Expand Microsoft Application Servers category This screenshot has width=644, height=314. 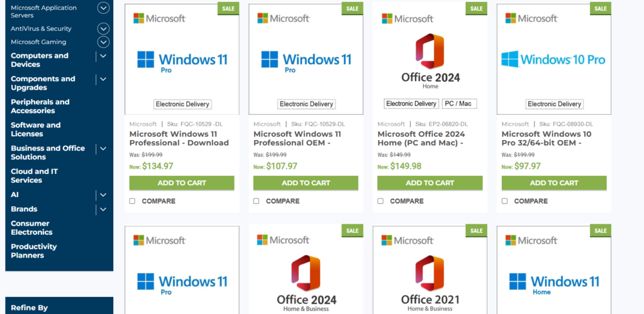click(103, 8)
